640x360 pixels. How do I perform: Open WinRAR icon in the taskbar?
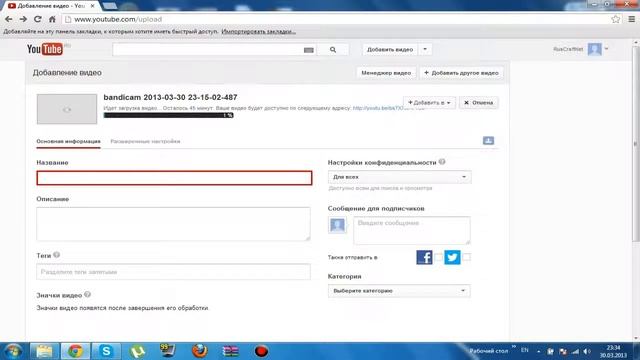coord(231,351)
